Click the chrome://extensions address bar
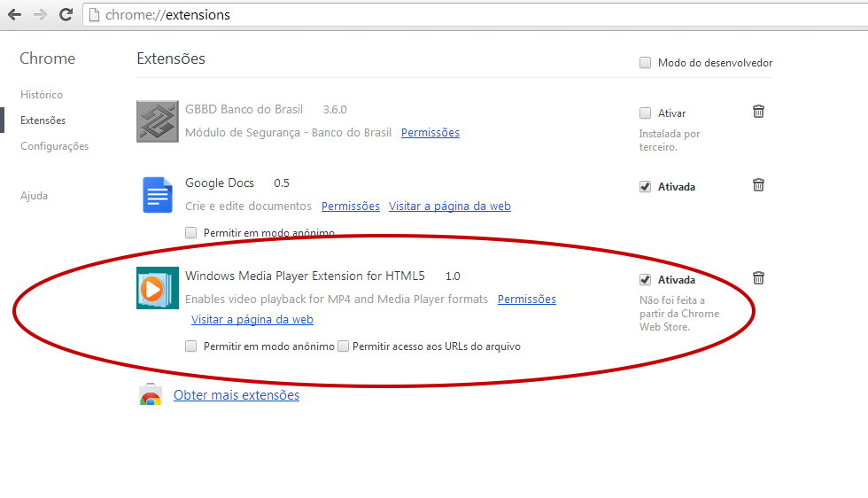The width and height of the screenshot is (868, 498). 475,14
